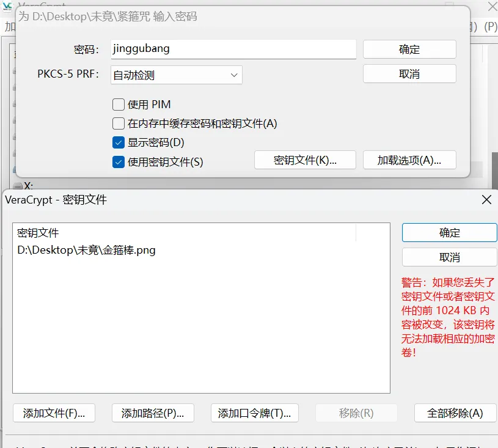This screenshot has width=498, height=448.
Task: Select the X: drive icon in list
Action: coord(18,186)
